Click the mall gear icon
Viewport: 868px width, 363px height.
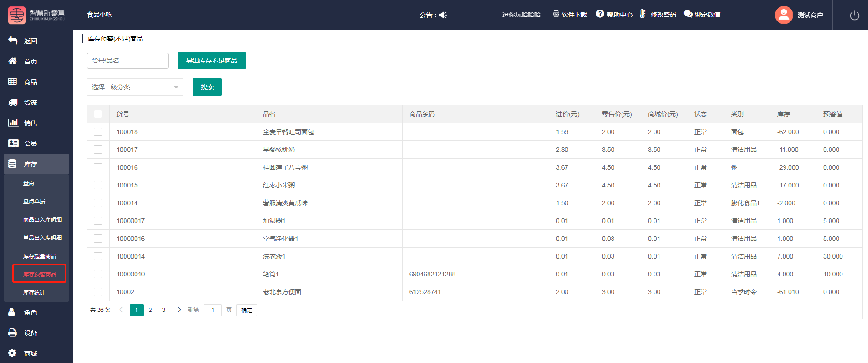(x=12, y=353)
